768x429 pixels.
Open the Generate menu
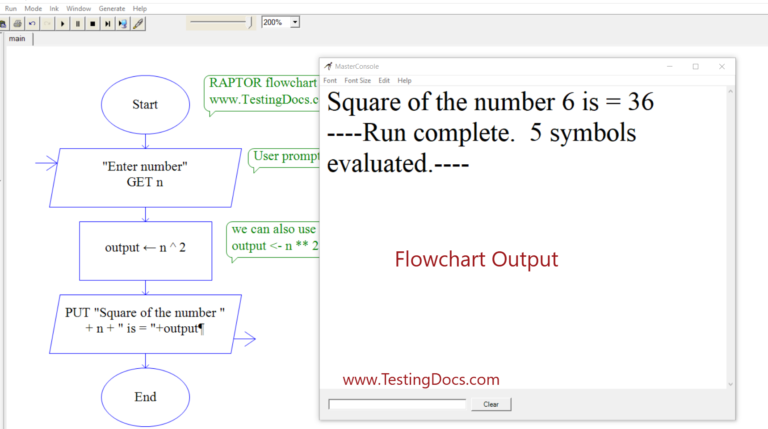pos(111,8)
